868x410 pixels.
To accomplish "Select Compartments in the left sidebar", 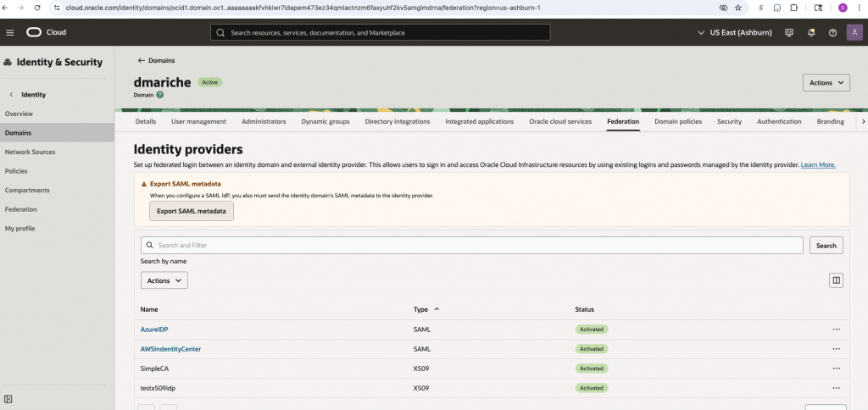I will tap(27, 190).
